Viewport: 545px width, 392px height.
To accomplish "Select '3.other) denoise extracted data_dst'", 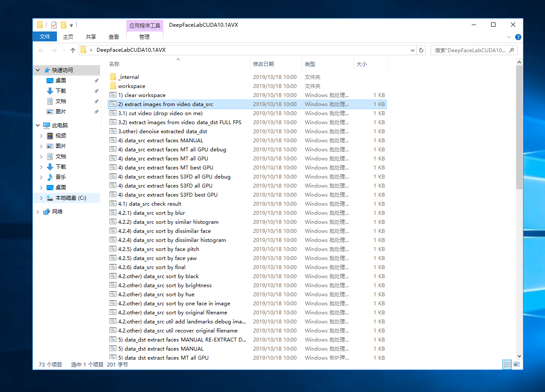I will click(247, 131).
